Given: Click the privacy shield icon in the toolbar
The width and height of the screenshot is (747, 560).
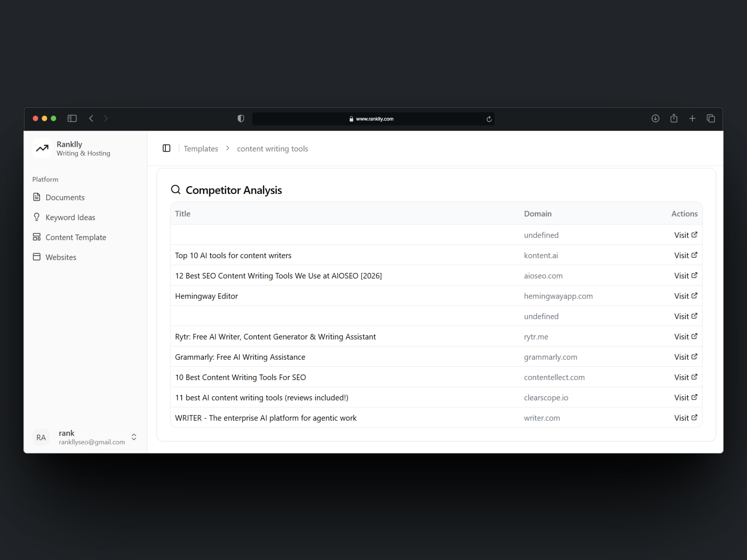Looking at the screenshot, I should tap(241, 119).
